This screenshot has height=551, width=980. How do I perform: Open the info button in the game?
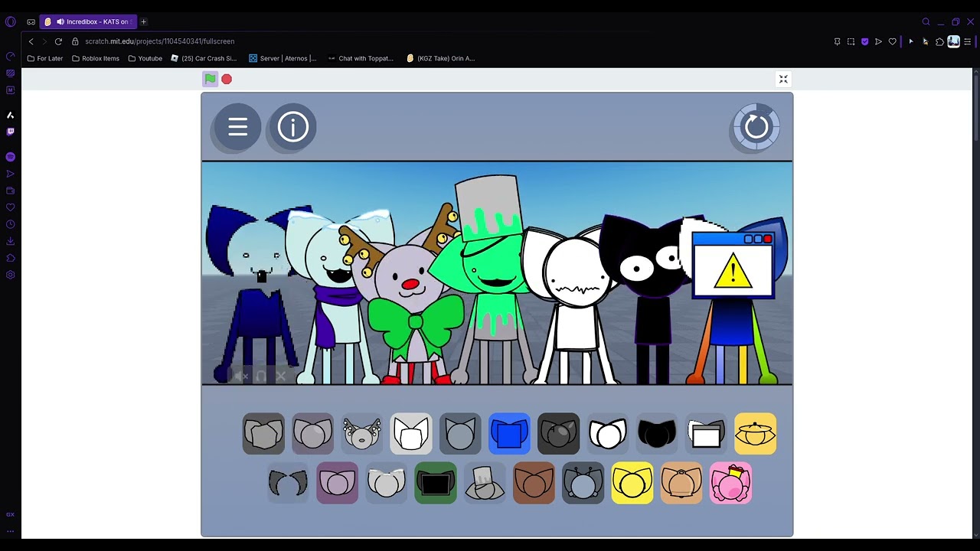(292, 127)
